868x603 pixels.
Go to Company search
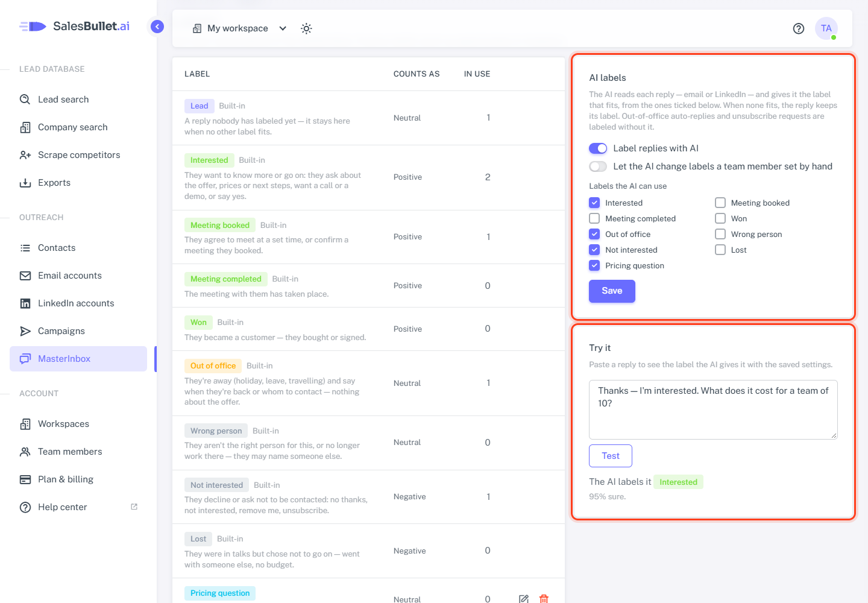click(78, 127)
